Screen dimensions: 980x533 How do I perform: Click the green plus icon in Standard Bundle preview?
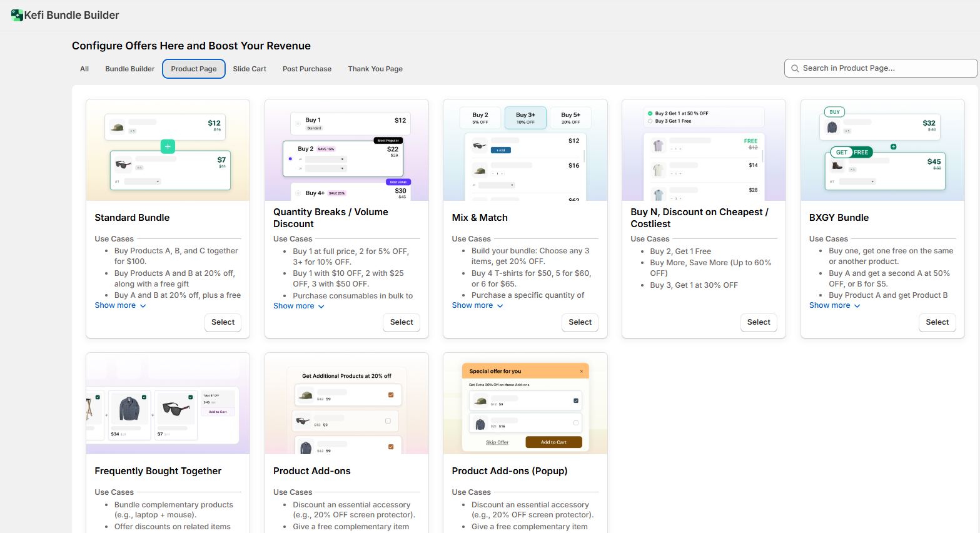[168, 146]
